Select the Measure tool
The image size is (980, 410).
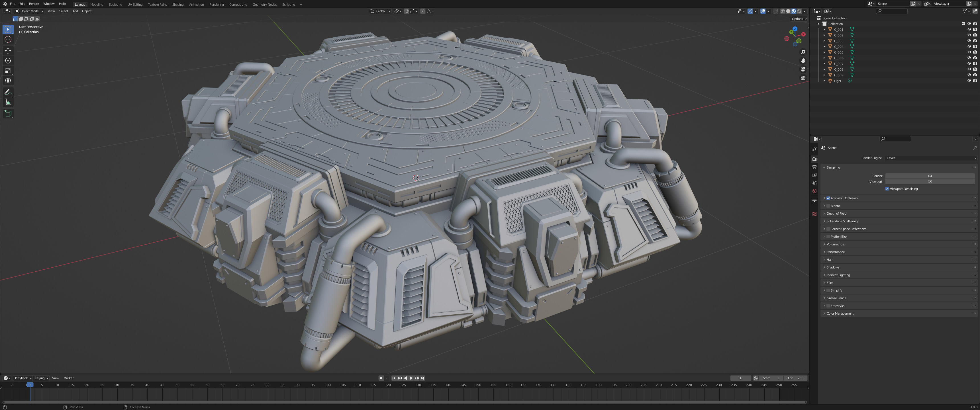click(x=8, y=102)
